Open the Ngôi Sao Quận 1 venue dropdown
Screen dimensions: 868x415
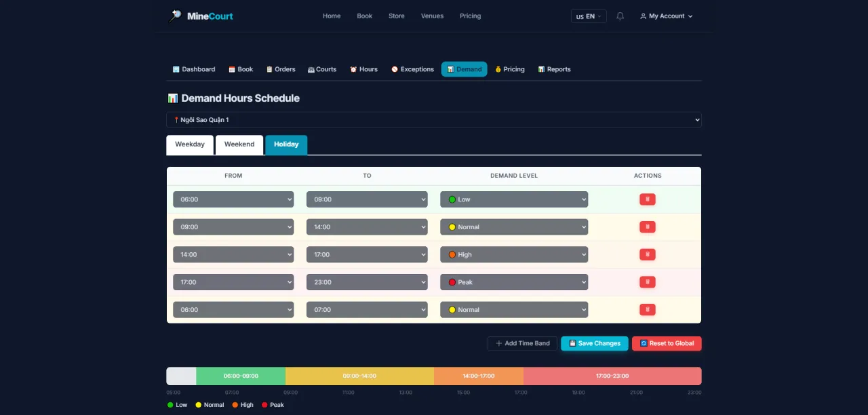click(x=434, y=120)
